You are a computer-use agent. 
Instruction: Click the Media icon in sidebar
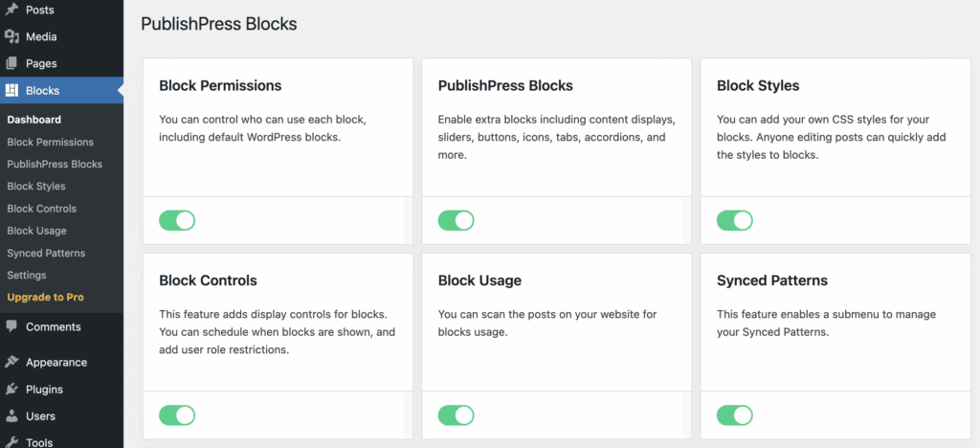click(11, 37)
